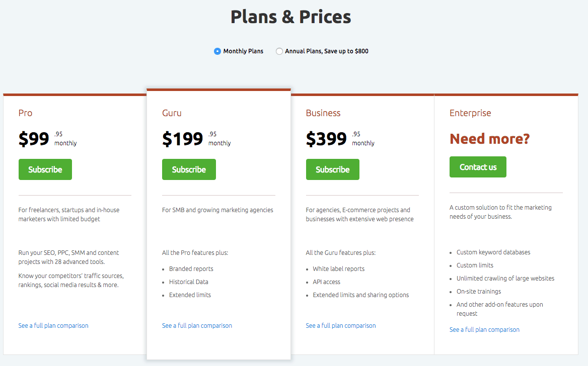This screenshot has height=366, width=588.
Task: Follow Enterprise's full plan comparison link
Action: [x=484, y=330]
